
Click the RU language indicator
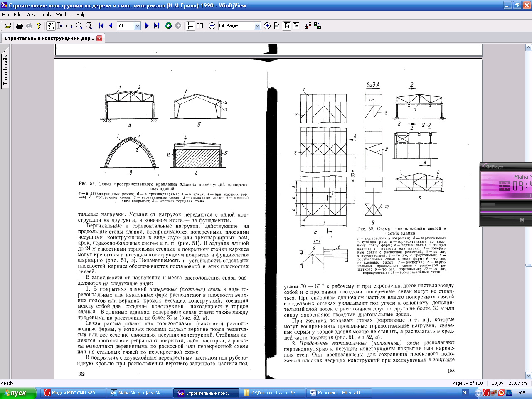(465, 393)
